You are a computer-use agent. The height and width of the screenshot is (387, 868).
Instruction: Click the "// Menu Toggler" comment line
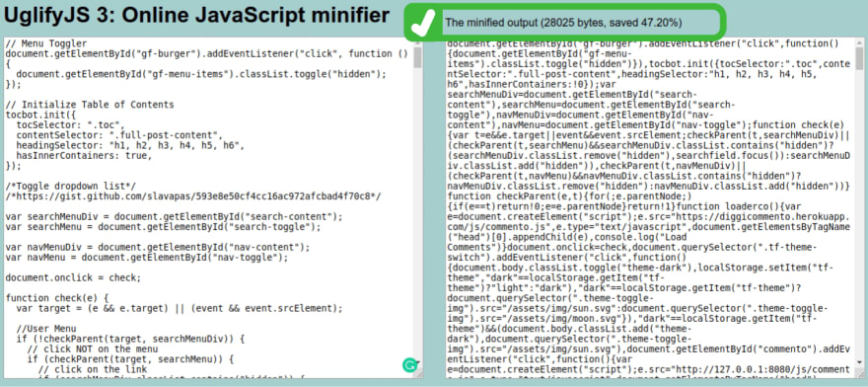coord(46,43)
